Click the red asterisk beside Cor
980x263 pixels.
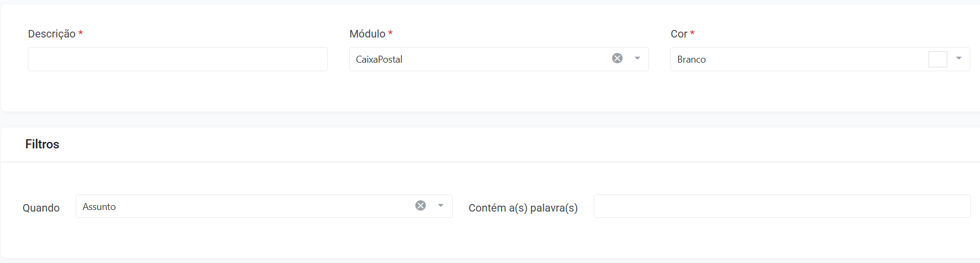point(692,33)
